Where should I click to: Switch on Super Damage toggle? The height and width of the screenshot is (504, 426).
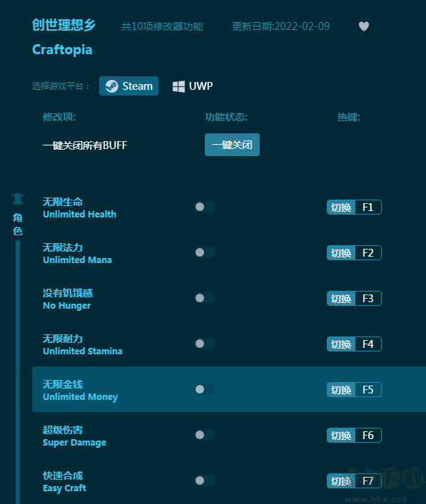coord(205,435)
